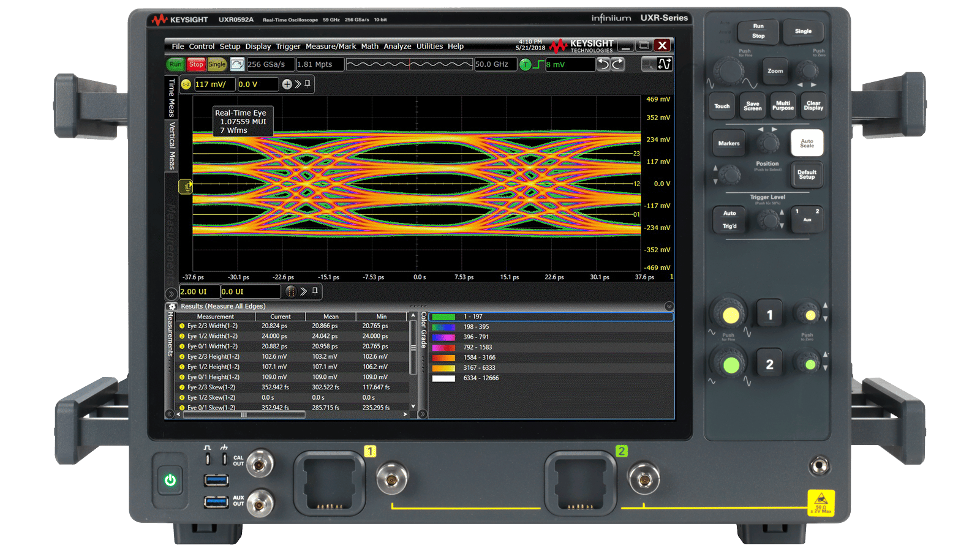The width and height of the screenshot is (980, 551).
Task: Toggle the hardware Run Stop key
Action: click(x=758, y=31)
